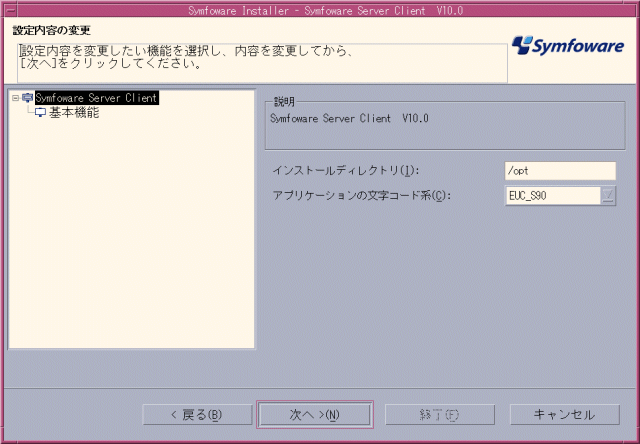Click the EUC_S90 combo box value
This screenshot has height=444, width=640.
coord(553,196)
